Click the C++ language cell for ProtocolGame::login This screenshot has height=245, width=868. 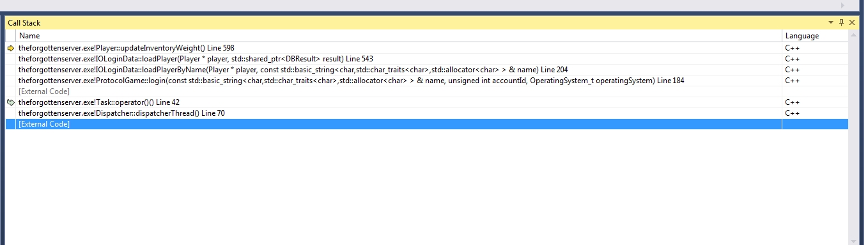click(x=816, y=81)
